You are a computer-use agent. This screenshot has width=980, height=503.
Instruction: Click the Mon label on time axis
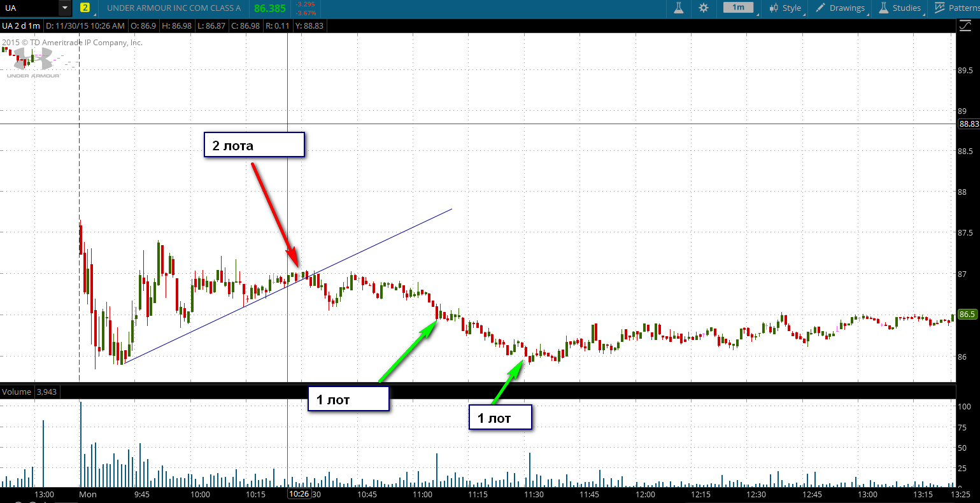(88, 494)
